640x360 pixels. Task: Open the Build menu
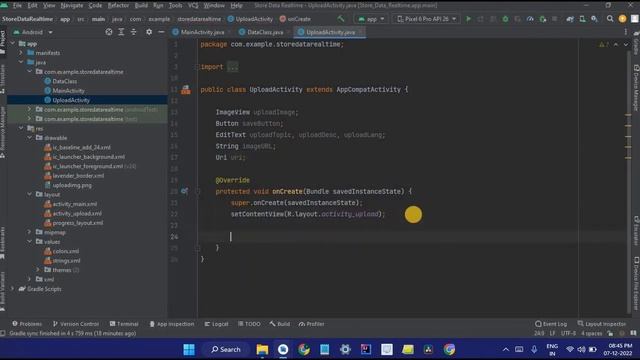[x=141, y=5]
